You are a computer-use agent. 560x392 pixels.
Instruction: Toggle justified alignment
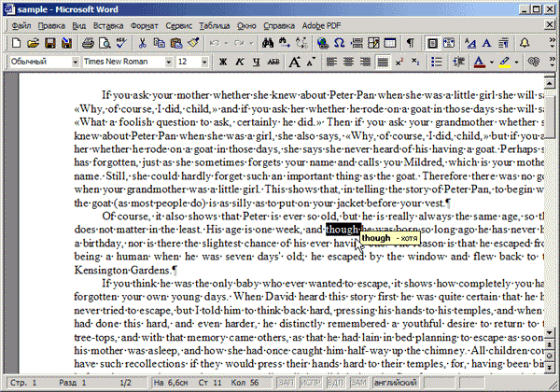[x=383, y=63]
